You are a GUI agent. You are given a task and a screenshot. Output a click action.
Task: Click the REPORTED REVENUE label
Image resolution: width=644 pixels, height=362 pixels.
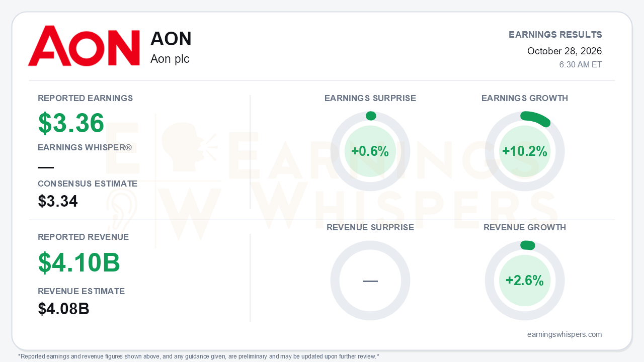tap(84, 237)
